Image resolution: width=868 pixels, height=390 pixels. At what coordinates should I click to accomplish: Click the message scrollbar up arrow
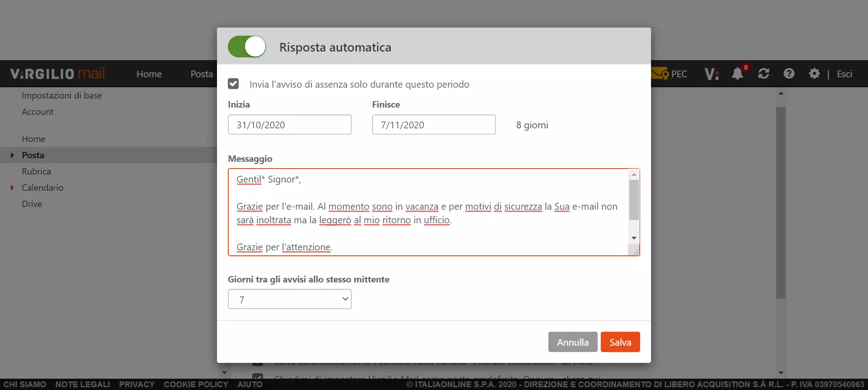tap(634, 174)
